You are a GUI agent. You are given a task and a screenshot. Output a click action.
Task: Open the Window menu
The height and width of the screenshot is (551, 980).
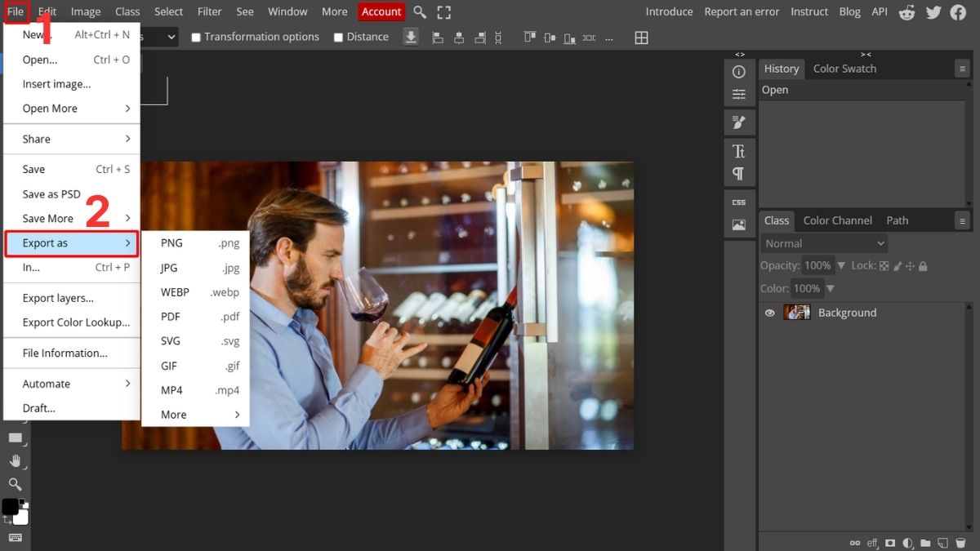287,11
